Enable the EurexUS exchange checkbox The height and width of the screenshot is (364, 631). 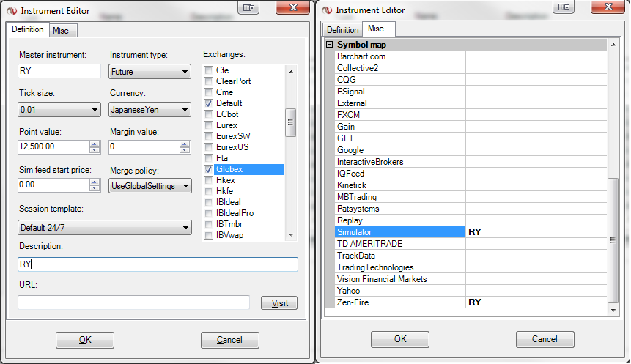point(208,147)
